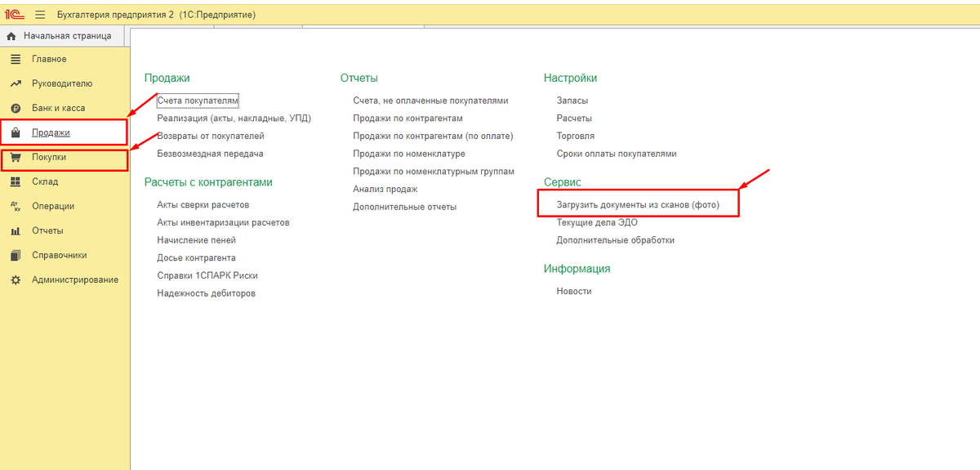Open the Руководителю section
The width and height of the screenshot is (980, 470).
coord(62,83)
